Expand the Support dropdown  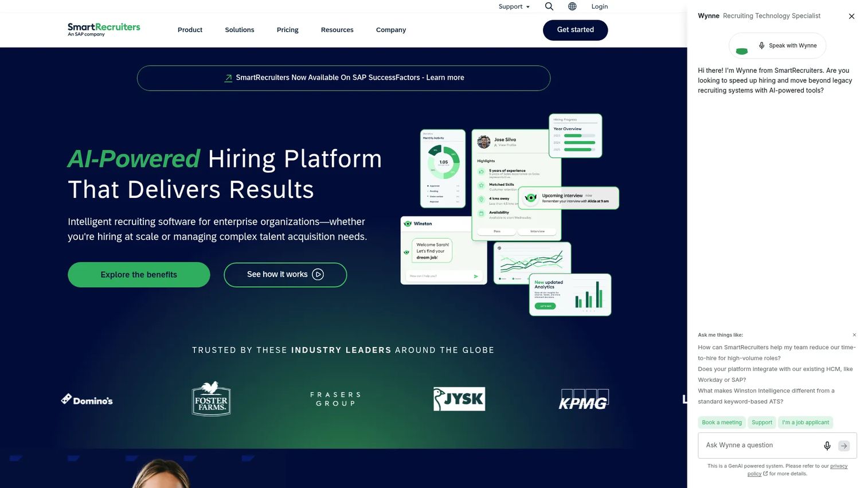pos(514,6)
